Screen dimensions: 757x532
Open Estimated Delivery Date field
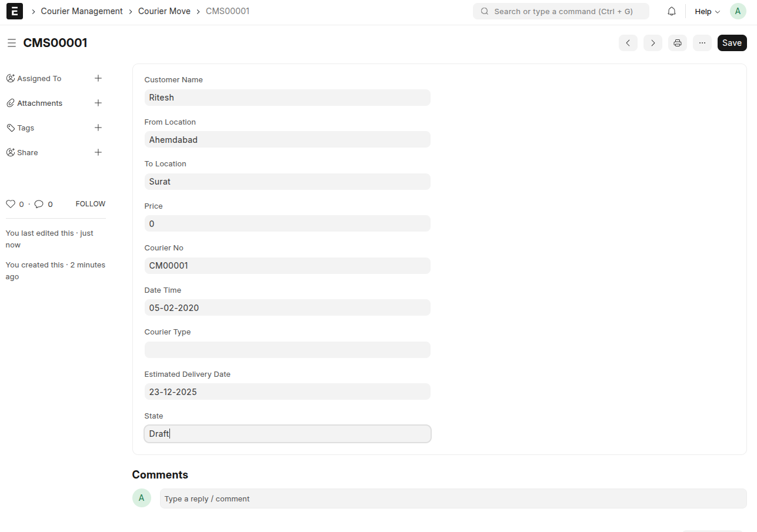coord(287,392)
